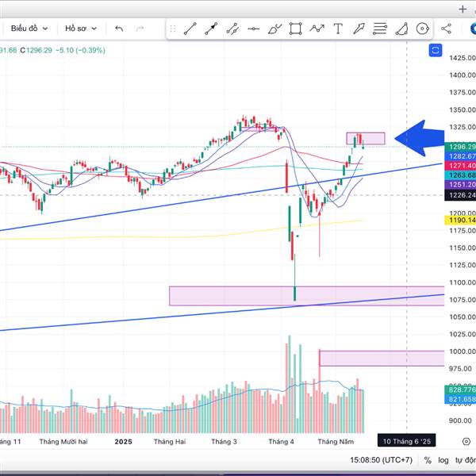476x476 pixels.
Task: Select the Arrow Marker tool
Action: (359, 29)
